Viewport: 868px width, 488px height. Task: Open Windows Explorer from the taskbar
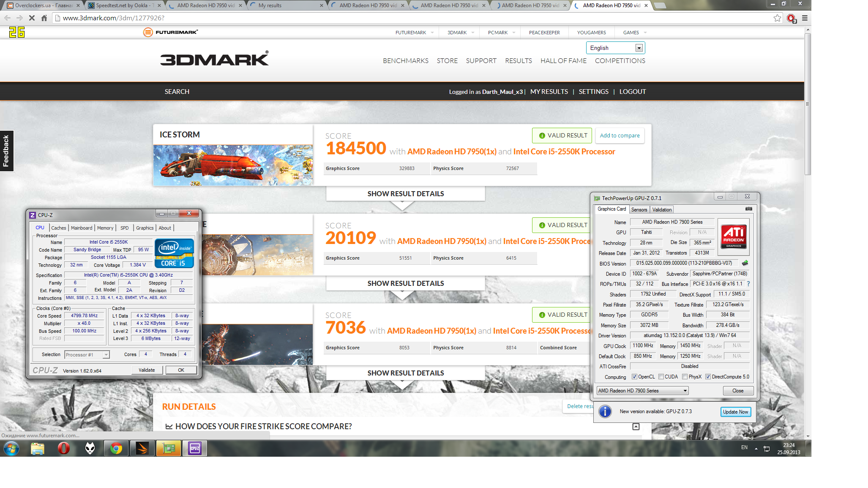[x=38, y=448]
